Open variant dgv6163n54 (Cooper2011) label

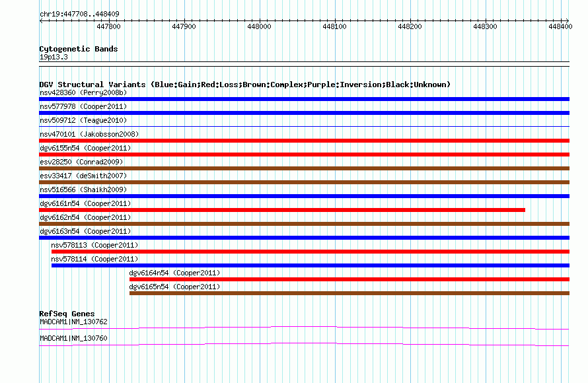[x=85, y=231]
